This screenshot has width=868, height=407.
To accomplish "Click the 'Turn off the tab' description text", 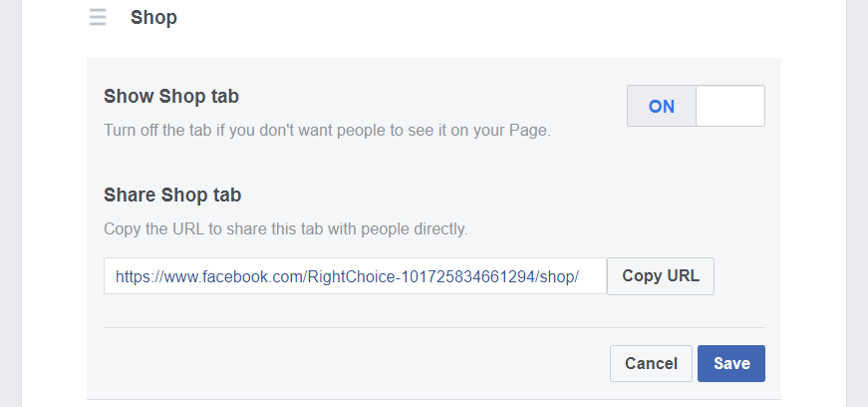I will [x=327, y=130].
